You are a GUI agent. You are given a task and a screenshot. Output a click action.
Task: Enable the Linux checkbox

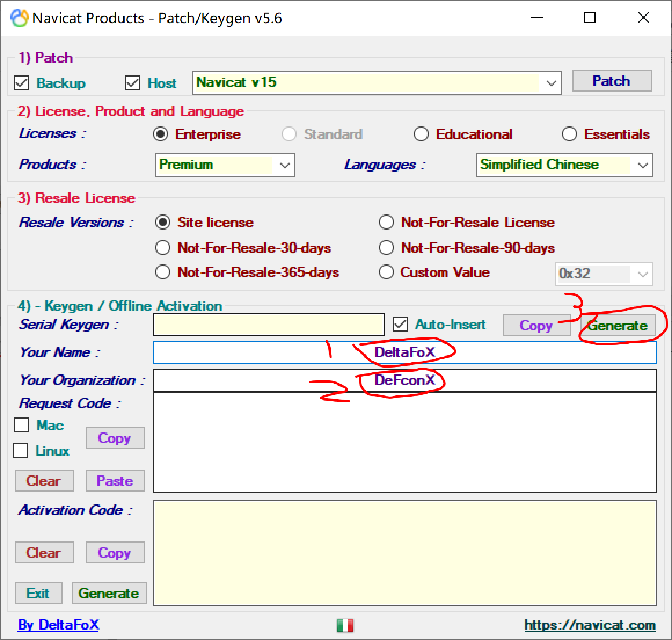(21, 450)
